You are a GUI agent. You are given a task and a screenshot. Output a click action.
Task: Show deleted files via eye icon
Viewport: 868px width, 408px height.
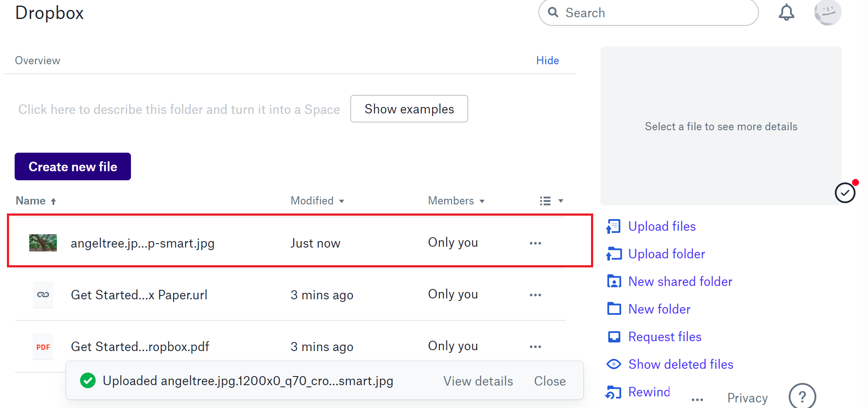coord(613,364)
